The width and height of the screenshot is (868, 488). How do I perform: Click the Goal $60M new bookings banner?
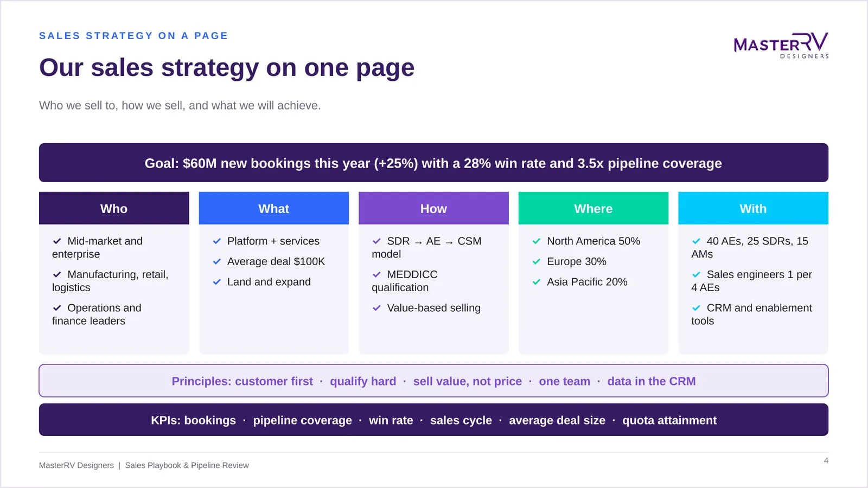(x=433, y=163)
